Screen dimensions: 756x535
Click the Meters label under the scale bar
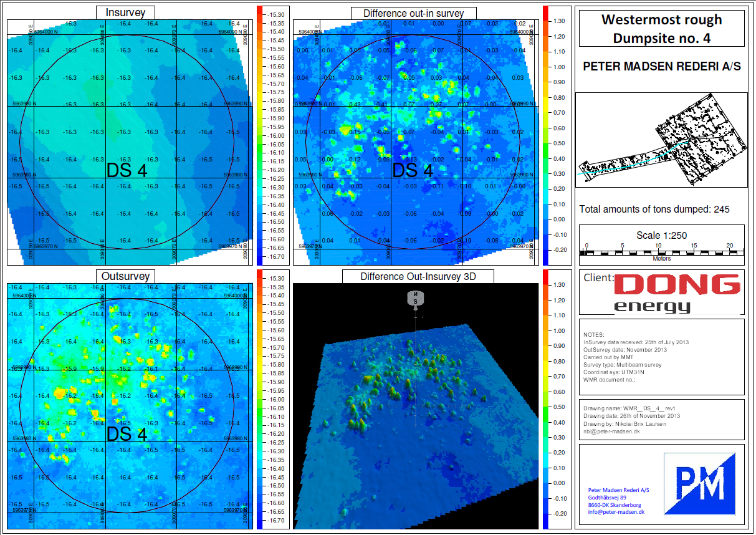click(662, 258)
